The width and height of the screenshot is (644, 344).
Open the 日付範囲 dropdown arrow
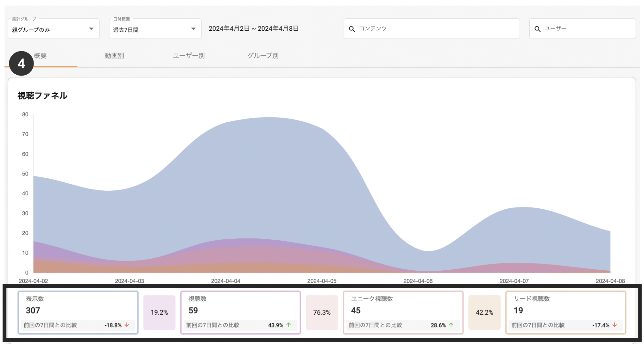click(193, 29)
